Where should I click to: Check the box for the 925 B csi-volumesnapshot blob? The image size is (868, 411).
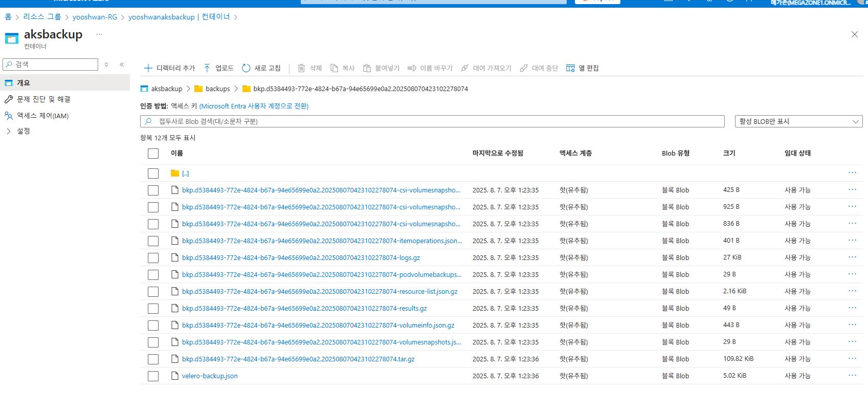(x=153, y=207)
